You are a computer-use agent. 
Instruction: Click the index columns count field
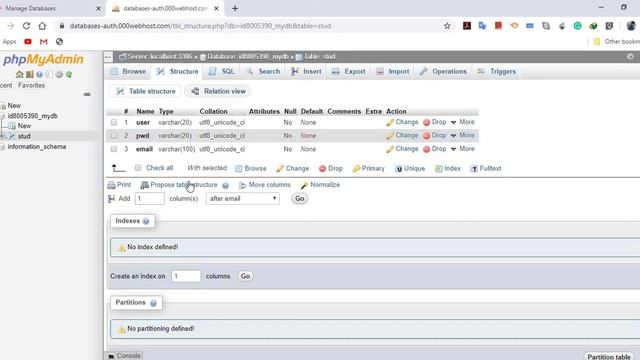[186, 276]
